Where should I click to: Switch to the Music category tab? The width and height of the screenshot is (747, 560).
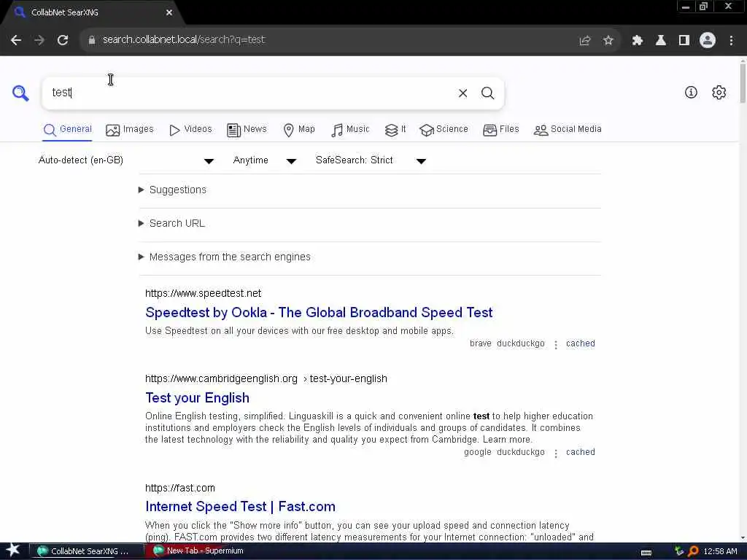click(x=350, y=130)
